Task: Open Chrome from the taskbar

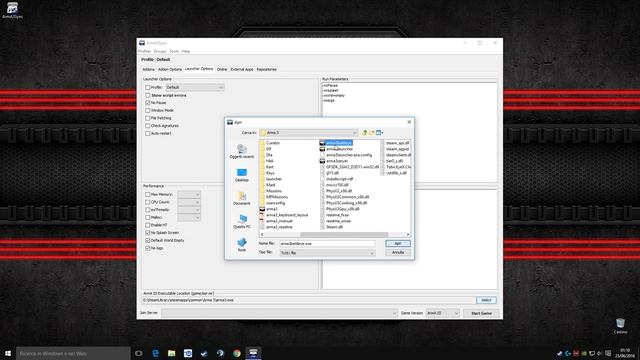Action: pyautogui.click(x=237, y=353)
